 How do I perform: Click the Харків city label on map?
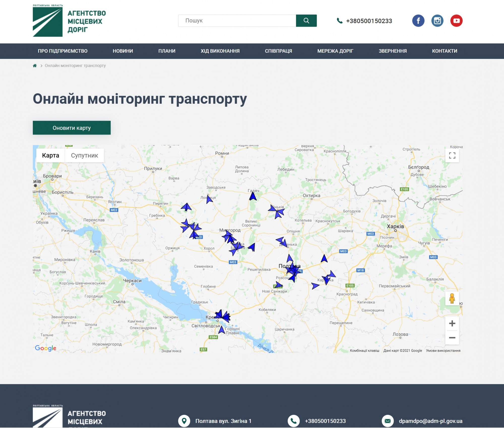395,226
